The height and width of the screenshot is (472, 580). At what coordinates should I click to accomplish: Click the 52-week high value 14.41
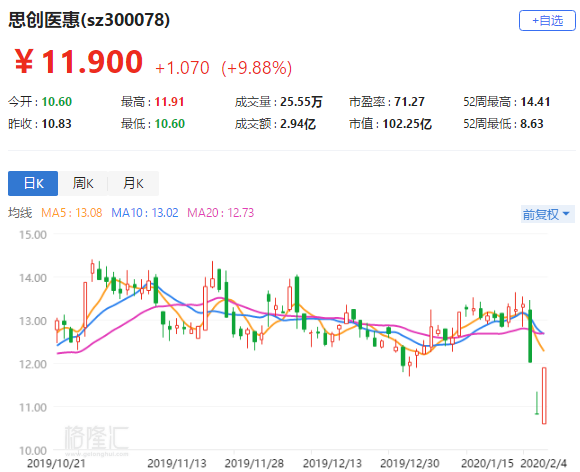coord(535,101)
